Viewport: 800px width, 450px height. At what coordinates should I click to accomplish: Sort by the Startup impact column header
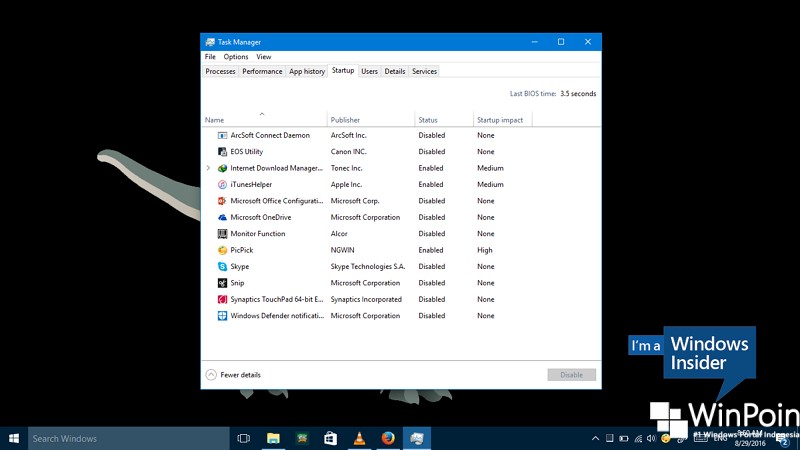[503, 119]
